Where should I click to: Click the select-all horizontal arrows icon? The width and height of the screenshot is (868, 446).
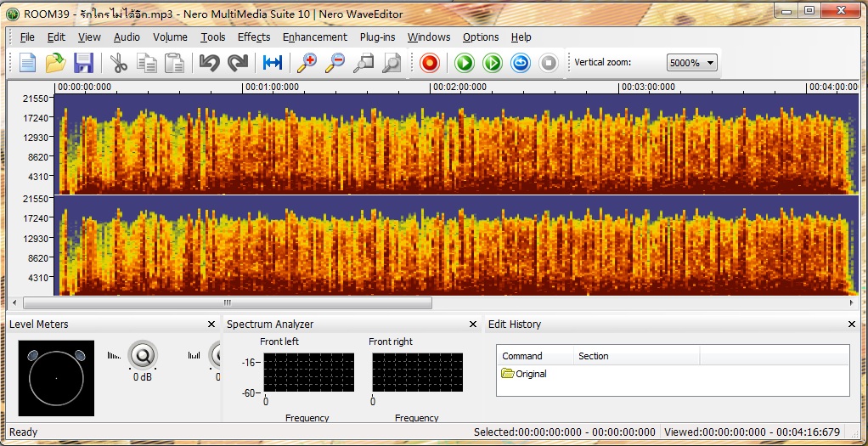click(x=272, y=63)
